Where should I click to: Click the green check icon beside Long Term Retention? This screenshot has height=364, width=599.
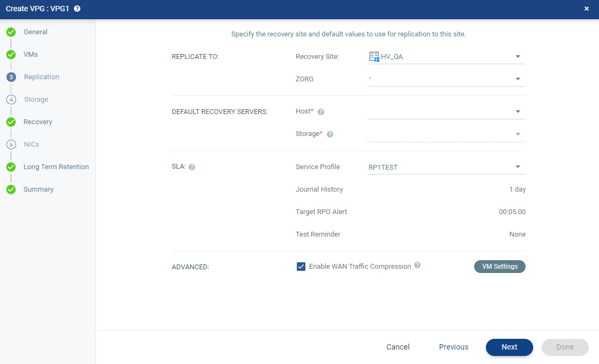tap(11, 167)
